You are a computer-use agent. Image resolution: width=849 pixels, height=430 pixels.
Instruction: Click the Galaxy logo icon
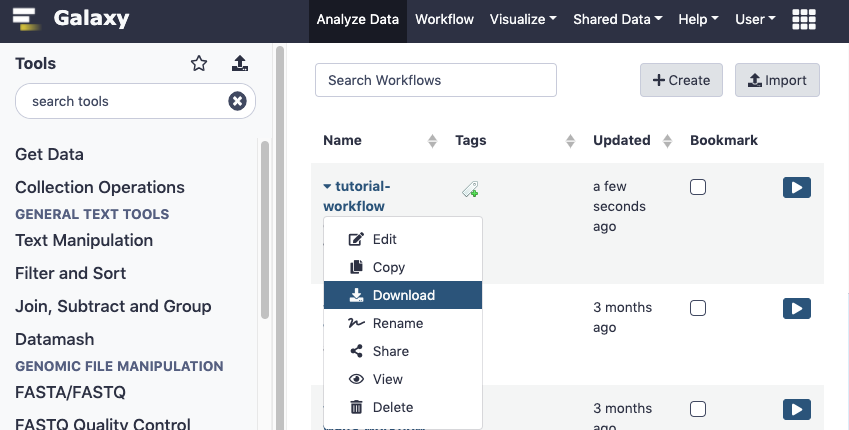pos(26,19)
